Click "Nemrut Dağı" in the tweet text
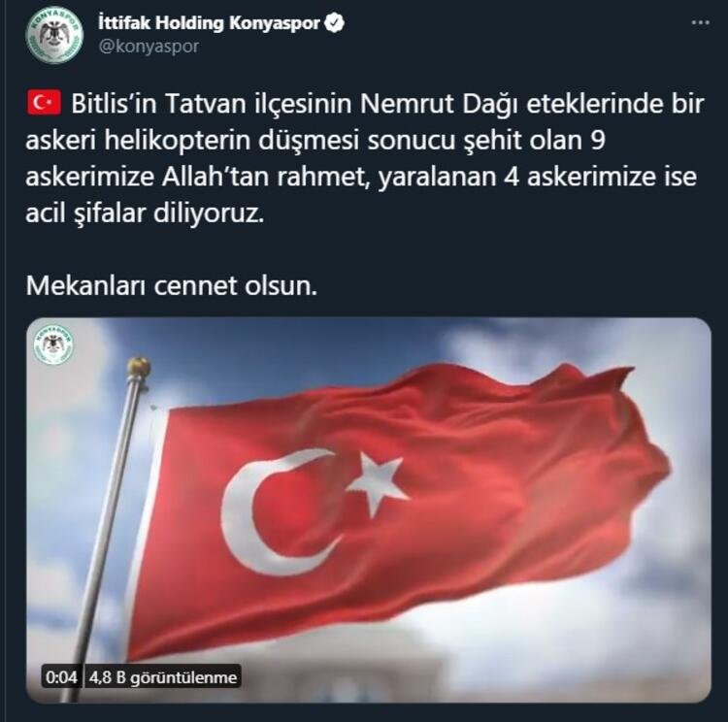728x722 pixels. (439, 105)
